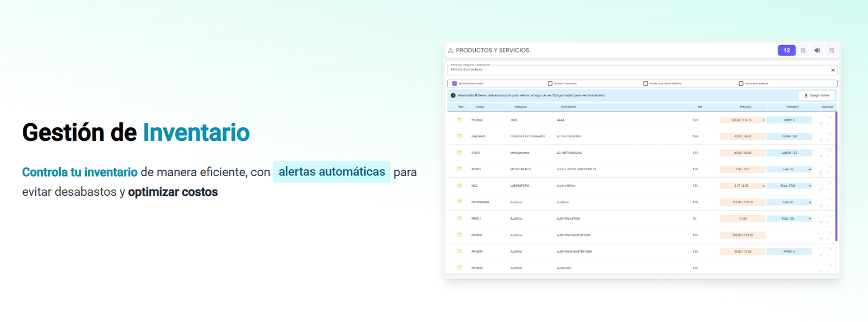Image resolution: width=868 pixels, height=322 pixels.
Task: Open the inventory dropdown in the 150.00 Audifono row
Action: [789, 202]
